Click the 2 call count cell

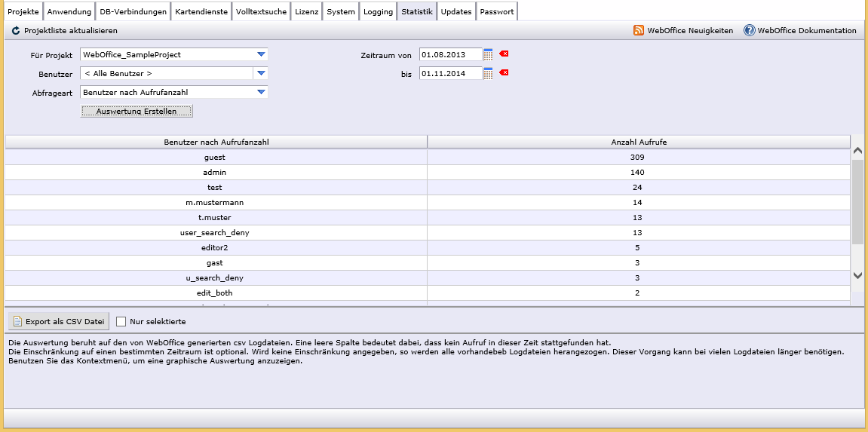coord(638,293)
